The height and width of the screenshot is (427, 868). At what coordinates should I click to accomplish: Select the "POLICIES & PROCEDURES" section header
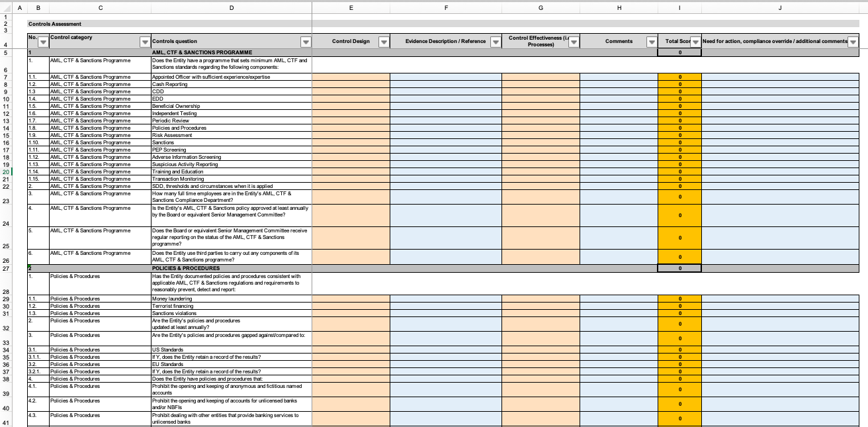tap(230, 269)
